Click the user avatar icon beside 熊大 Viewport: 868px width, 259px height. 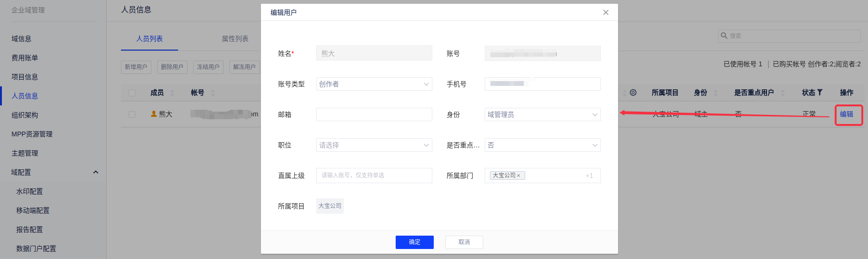tap(154, 114)
